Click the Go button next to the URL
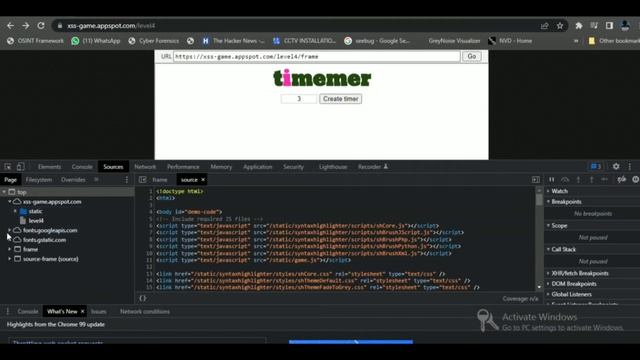The image size is (640, 360). (x=471, y=56)
